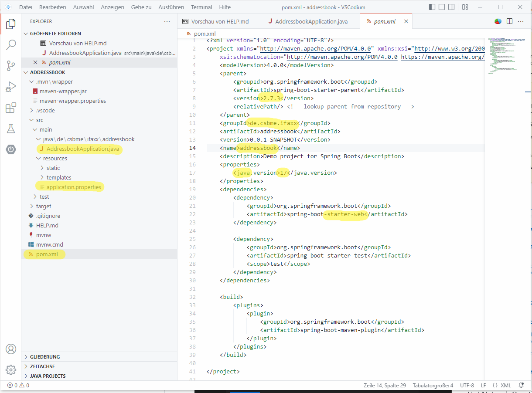Click errors and warnings count in status bar
532x393 pixels.
(18, 386)
